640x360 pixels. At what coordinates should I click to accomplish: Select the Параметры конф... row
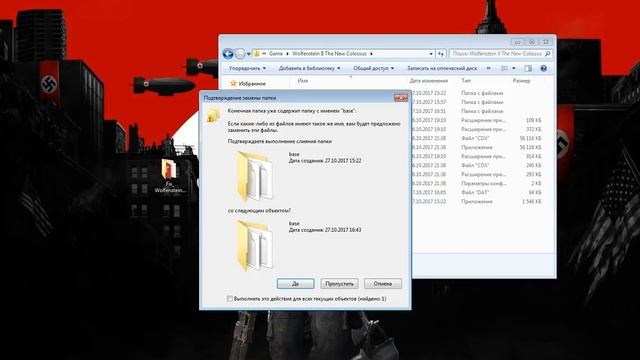pyautogui.click(x=478, y=183)
